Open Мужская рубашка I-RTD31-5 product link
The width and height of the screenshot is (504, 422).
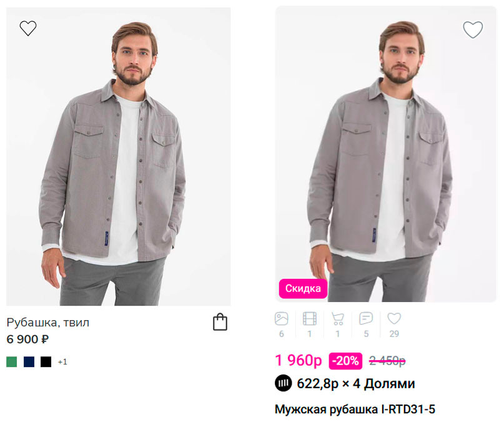(355, 409)
